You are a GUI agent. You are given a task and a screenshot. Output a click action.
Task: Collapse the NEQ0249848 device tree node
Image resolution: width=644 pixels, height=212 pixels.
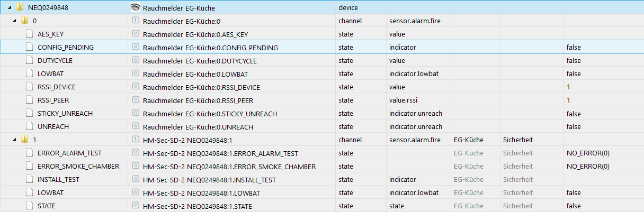[10, 7]
